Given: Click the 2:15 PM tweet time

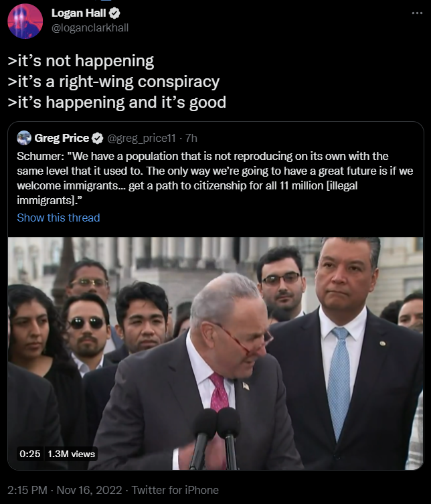Looking at the screenshot, I should coord(27,490).
